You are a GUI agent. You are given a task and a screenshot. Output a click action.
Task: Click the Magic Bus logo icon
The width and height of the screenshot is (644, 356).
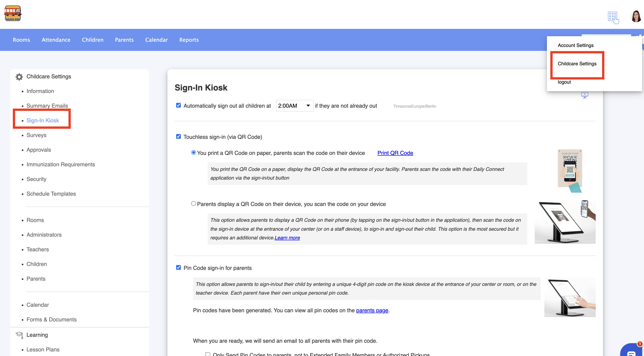[x=13, y=14]
